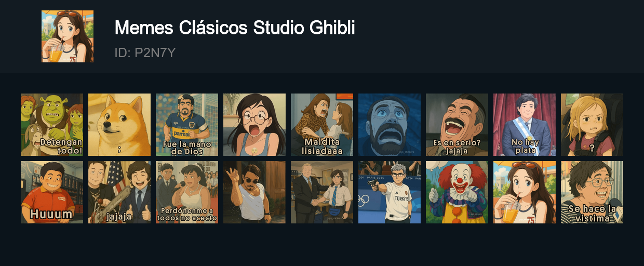Select the Doge dog sticker
This screenshot has height=266, width=644.
(x=119, y=125)
